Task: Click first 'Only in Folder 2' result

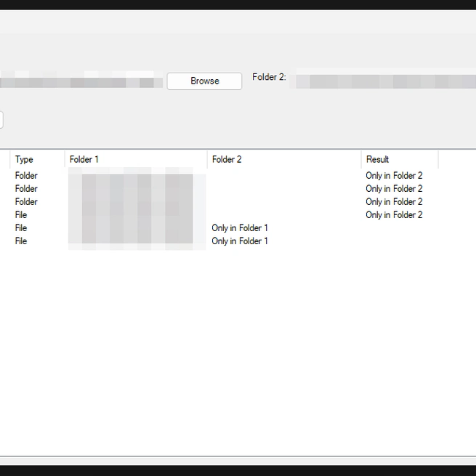Action: click(394, 175)
